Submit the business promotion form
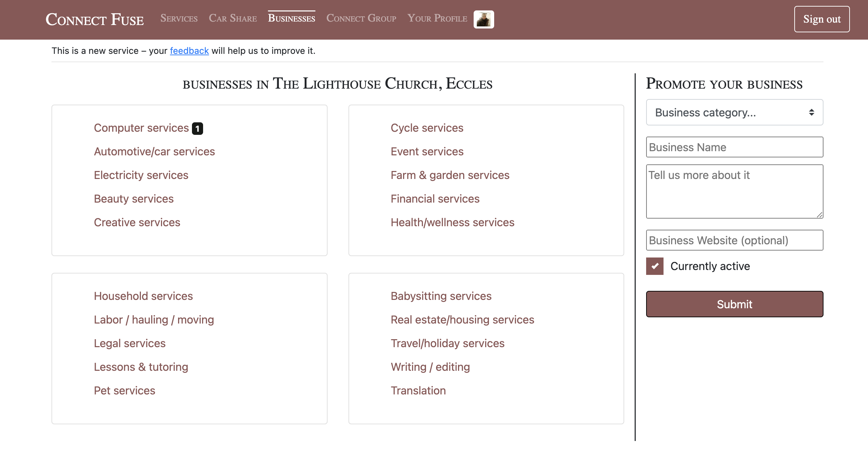 pyautogui.click(x=735, y=303)
